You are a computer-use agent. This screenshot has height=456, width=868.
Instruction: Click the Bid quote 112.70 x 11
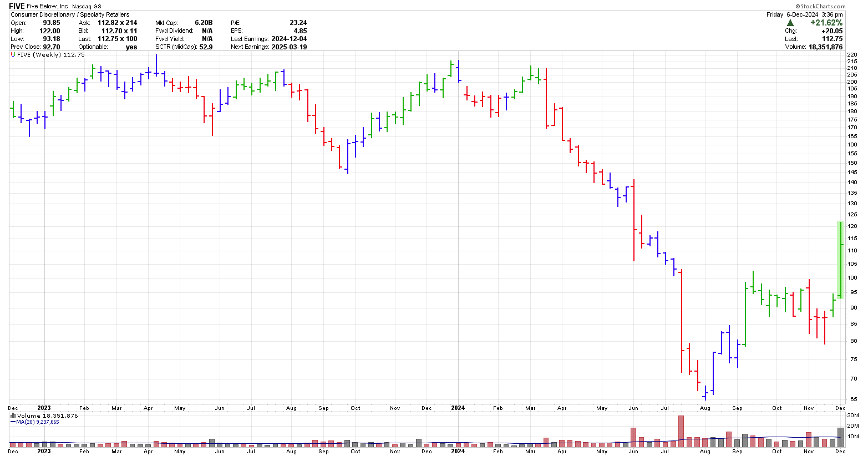[119, 31]
